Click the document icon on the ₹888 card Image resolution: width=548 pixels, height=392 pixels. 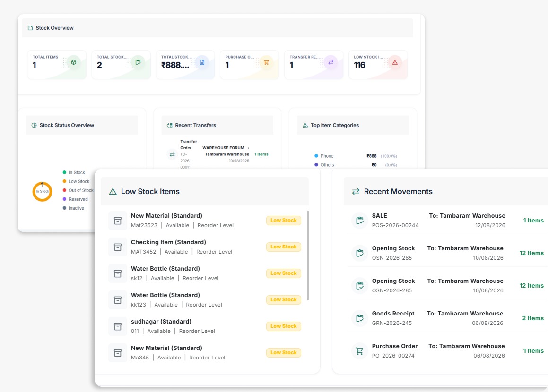(x=202, y=62)
